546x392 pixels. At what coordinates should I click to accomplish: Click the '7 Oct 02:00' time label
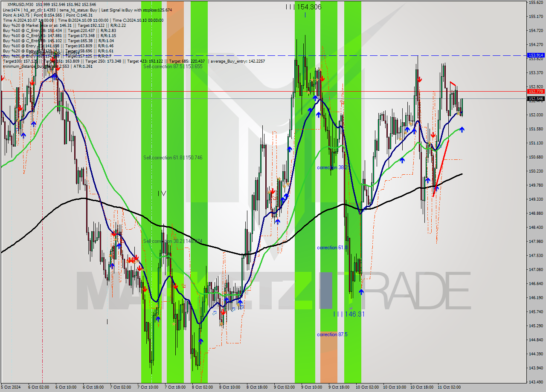tap(120, 387)
